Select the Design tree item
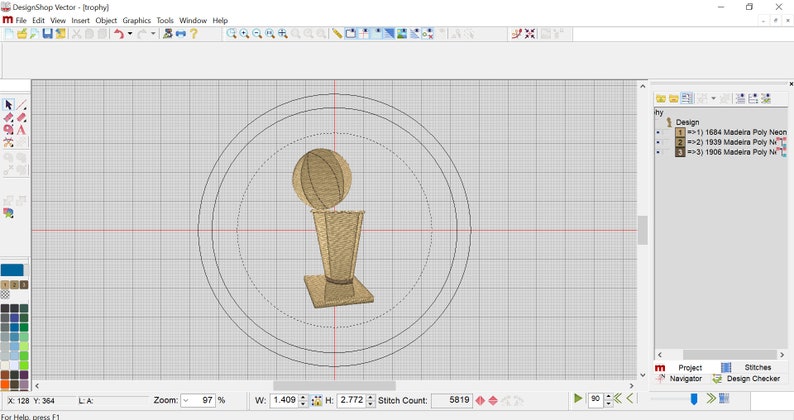The height and width of the screenshot is (420, 794). [687, 122]
